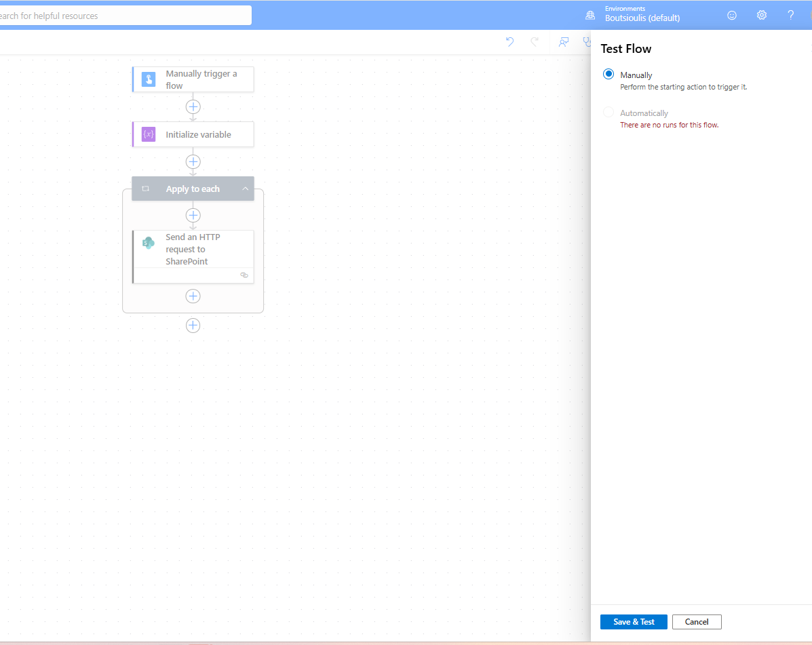Click the connection link icon on SharePoint action
This screenshot has width=812, height=645.
point(244,275)
